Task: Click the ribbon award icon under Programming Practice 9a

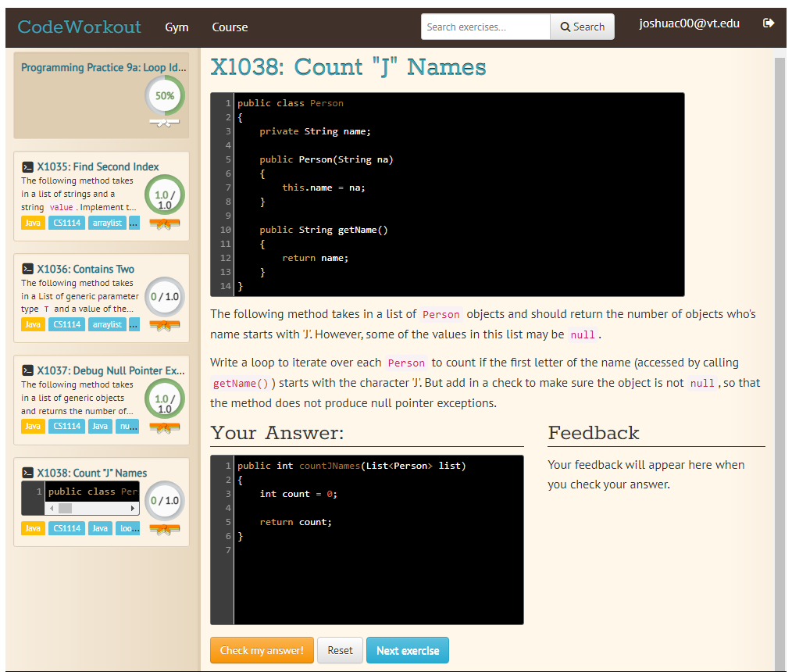Action: click(x=164, y=123)
